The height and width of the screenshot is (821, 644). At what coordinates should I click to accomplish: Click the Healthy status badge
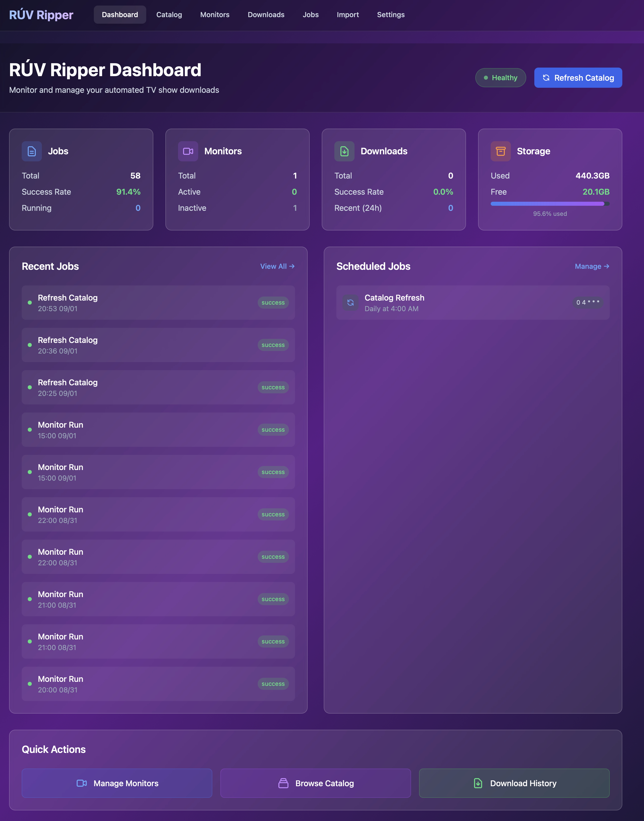click(500, 78)
